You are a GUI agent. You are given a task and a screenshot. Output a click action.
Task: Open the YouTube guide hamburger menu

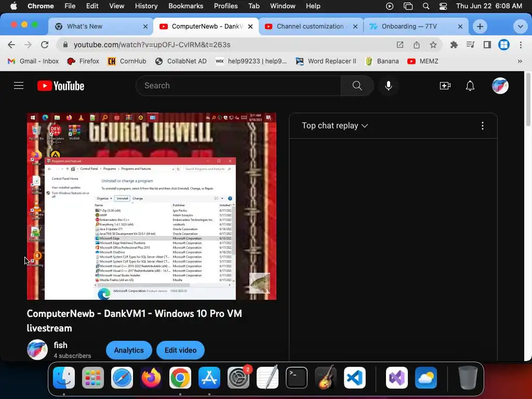pyautogui.click(x=19, y=86)
